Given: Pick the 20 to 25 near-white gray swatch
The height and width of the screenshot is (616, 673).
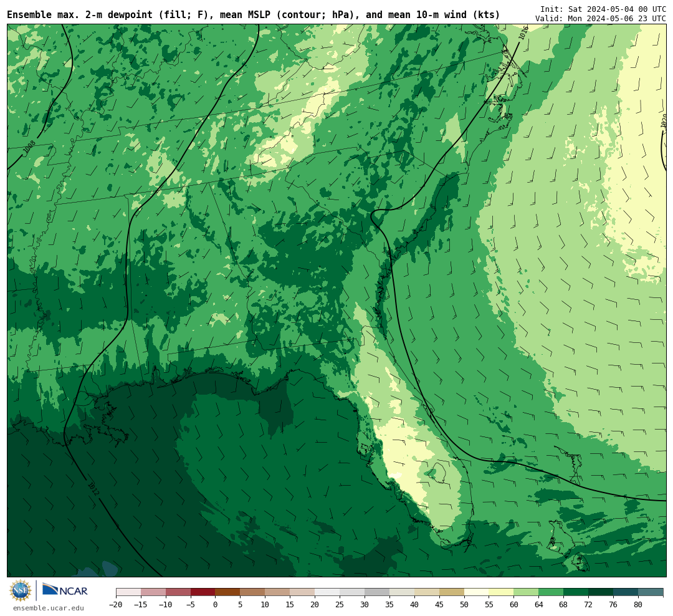Looking at the screenshot, I should pyautogui.click(x=327, y=592).
